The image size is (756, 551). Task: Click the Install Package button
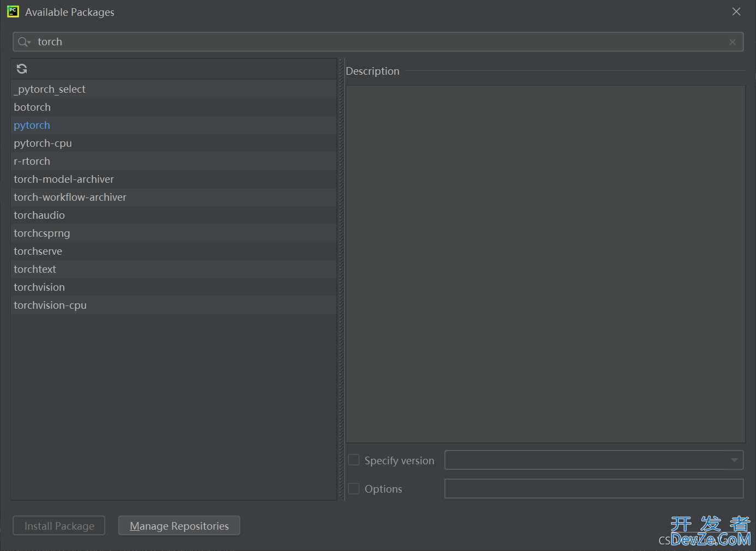tap(59, 526)
